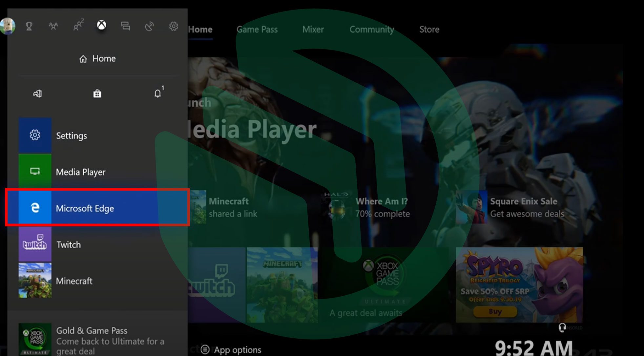
Task: Go to Home in the guide
Action: [x=97, y=59]
